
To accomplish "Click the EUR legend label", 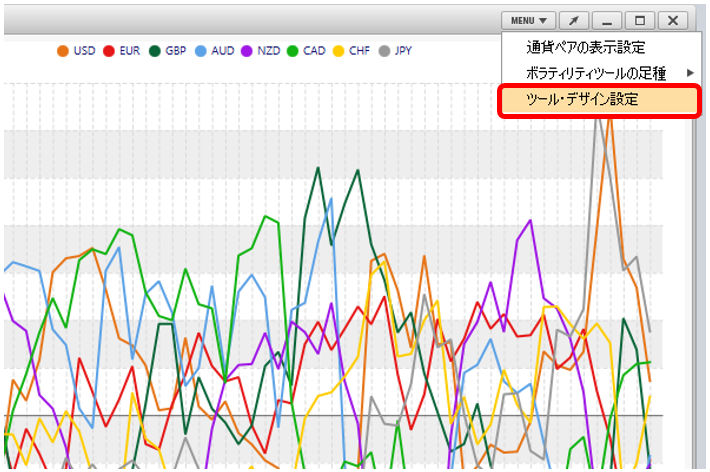I will [x=130, y=51].
